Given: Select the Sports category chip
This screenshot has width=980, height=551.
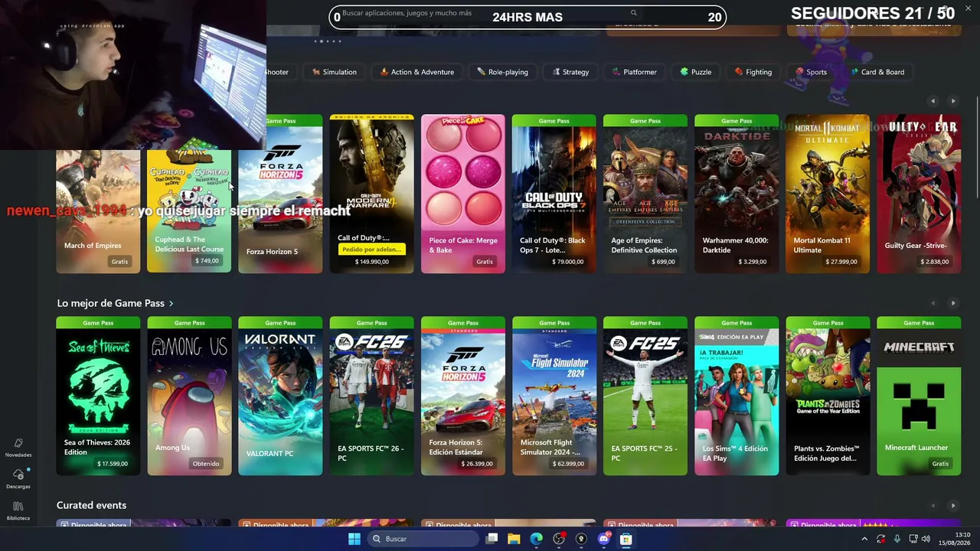Looking at the screenshot, I should point(811,72).
